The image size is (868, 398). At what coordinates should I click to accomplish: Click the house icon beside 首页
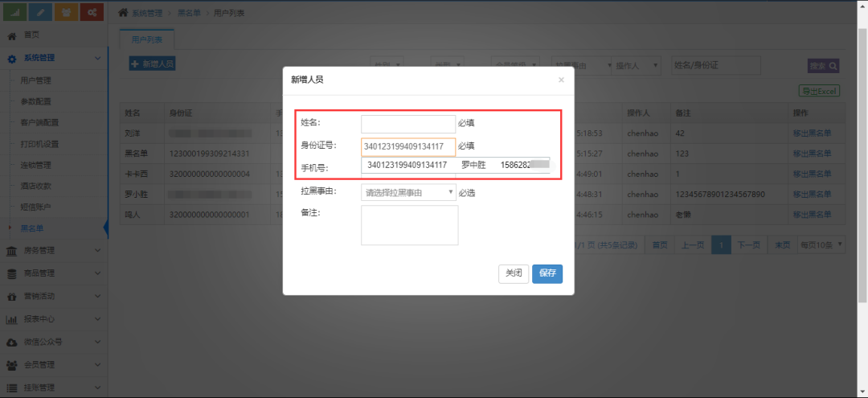point(11,35)
